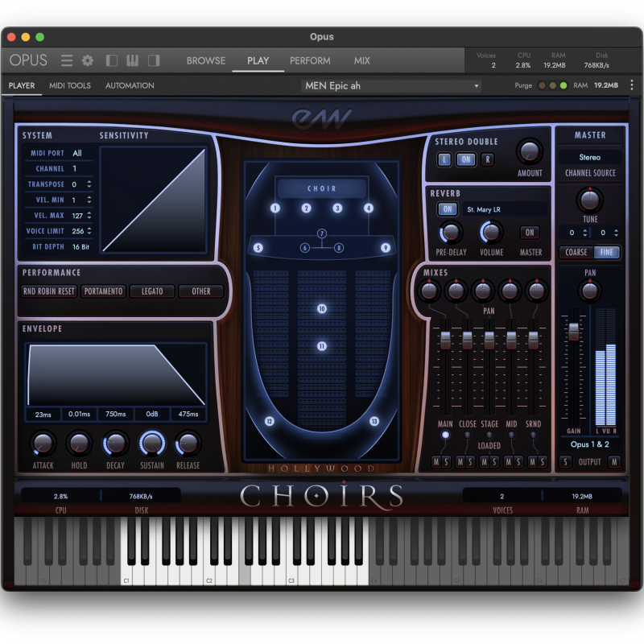Viewport: 644px width, 644px height.
Task: Select position 7 on stage diagram
Action: 321,233
